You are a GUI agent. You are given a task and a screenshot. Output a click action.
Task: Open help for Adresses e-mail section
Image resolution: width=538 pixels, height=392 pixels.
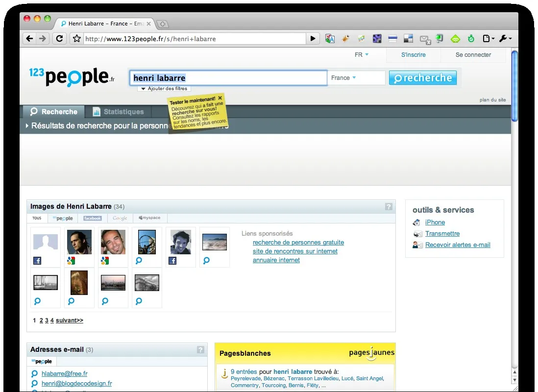(201, 350)
